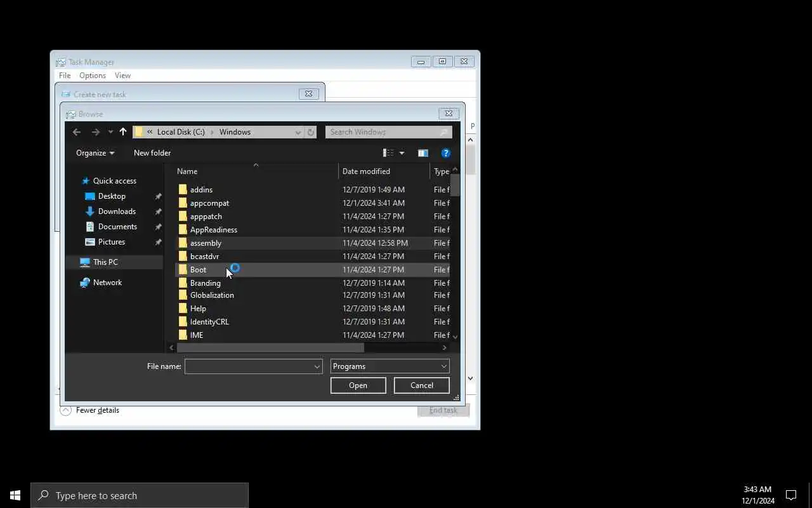Click End task in Task Manager
The height and width of the screenshot is (508, 812).
tap(443, 410)
